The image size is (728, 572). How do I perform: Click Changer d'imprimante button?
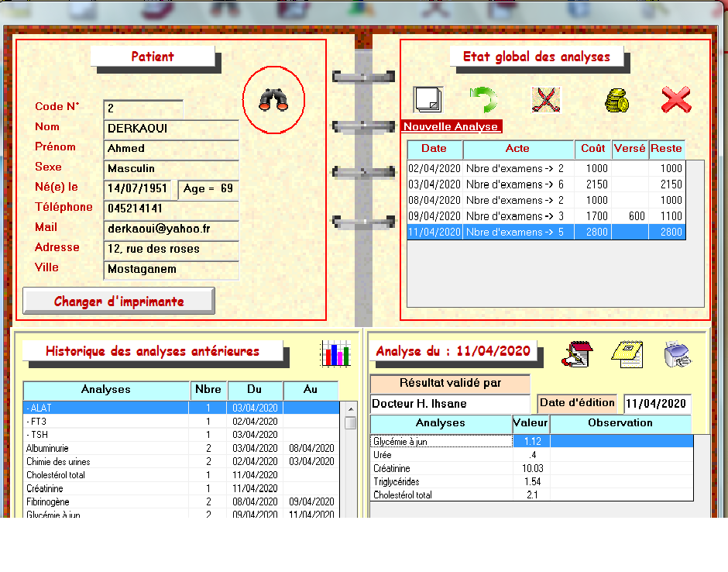pyautogui.click(x=118, y=301)
